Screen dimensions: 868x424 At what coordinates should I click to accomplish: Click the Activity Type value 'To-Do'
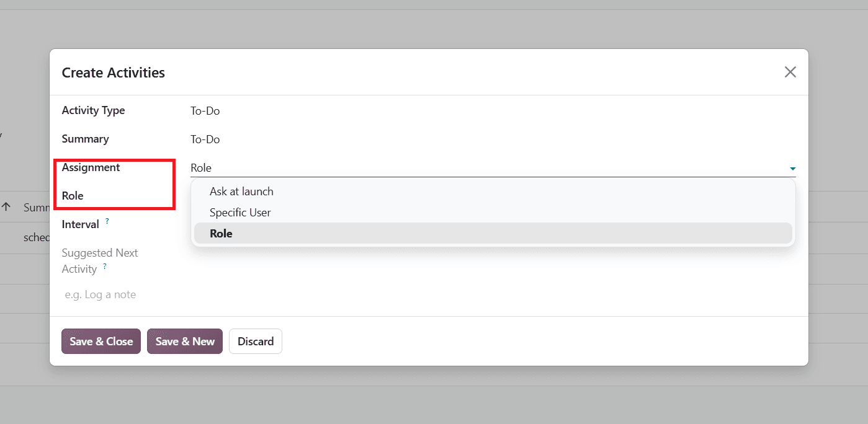click(x=205, y=111)
